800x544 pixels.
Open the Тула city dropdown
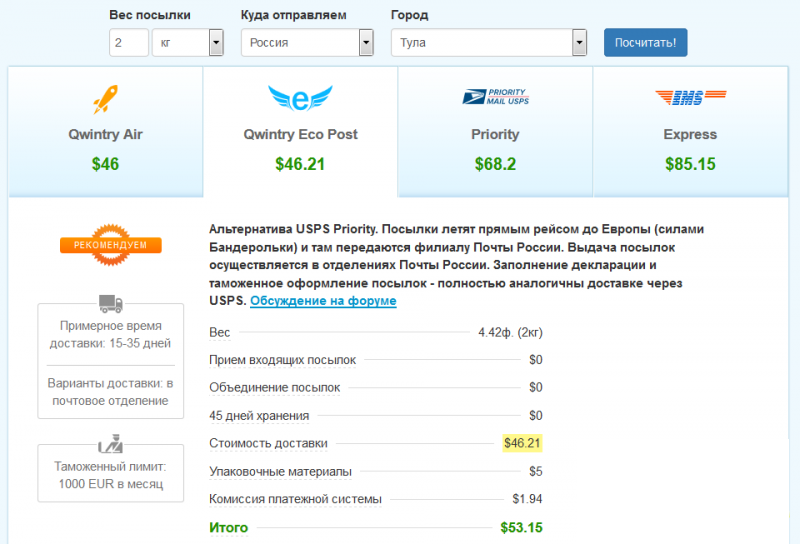[x=489, y=42]
